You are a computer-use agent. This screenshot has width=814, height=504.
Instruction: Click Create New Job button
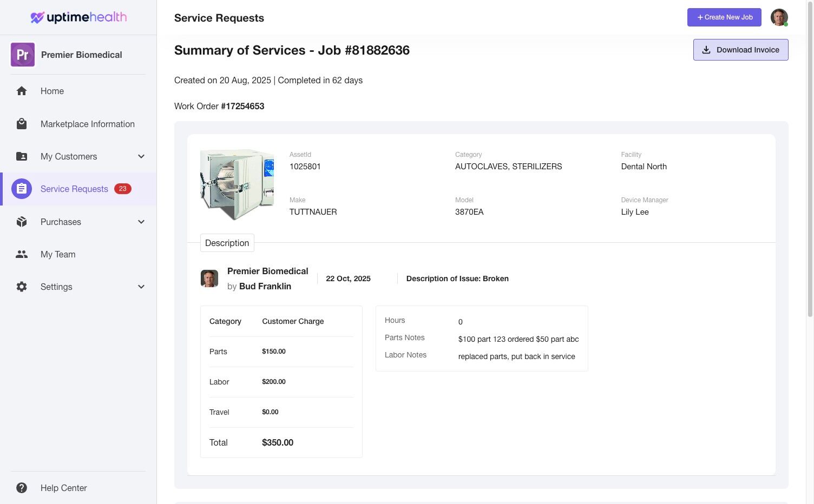[724, 17]
